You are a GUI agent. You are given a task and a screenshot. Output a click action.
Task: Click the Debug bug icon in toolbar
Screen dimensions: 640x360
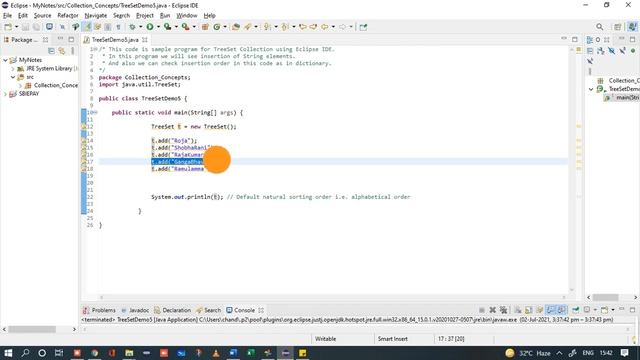[132, 27]
